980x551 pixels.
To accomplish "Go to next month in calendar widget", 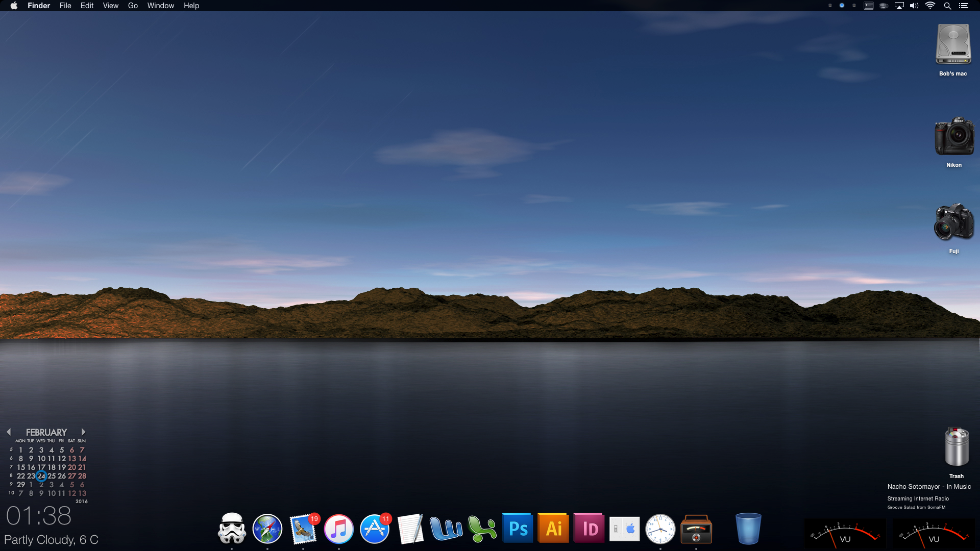I will tap(83, 432).
